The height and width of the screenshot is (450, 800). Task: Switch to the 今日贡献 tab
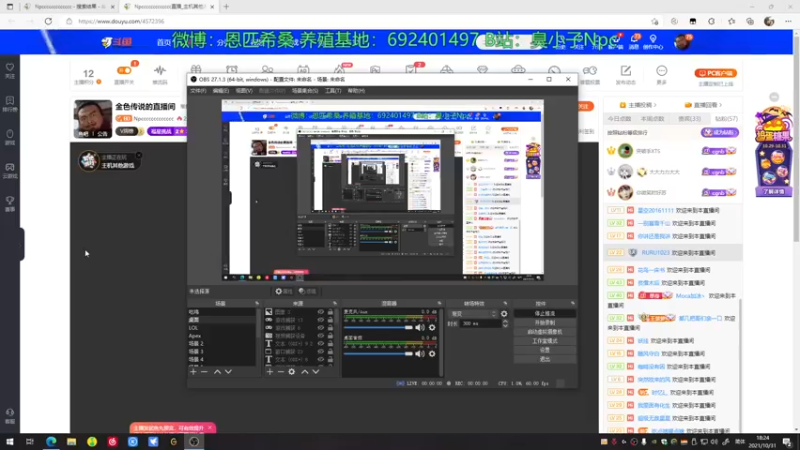(x=619, y=119)
